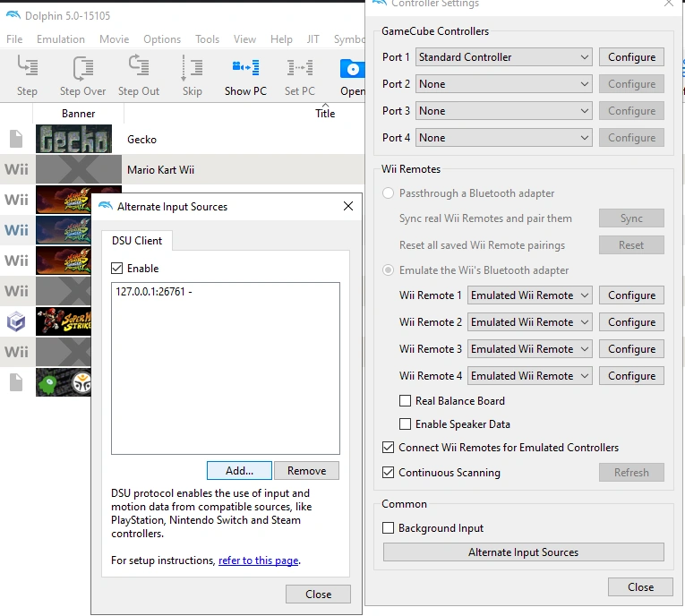Toggle Real Balance Board checkbox
Viewport: 685px width, 616px height.
[405, 400]
